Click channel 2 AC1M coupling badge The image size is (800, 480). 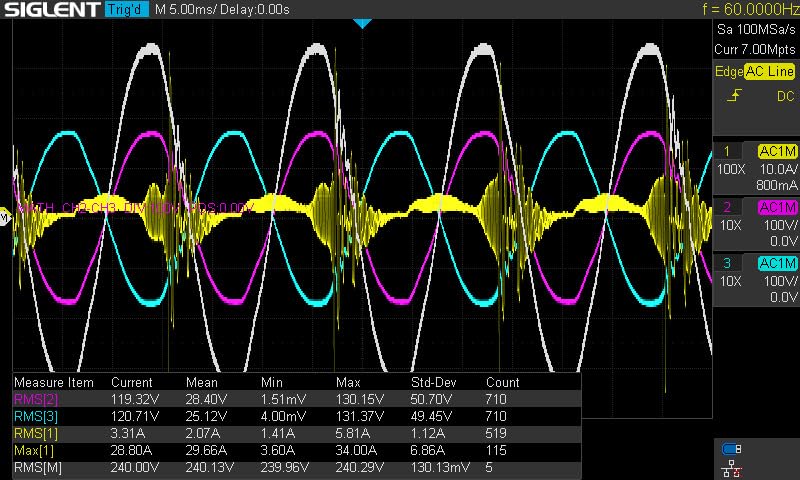tap(778, 207)
